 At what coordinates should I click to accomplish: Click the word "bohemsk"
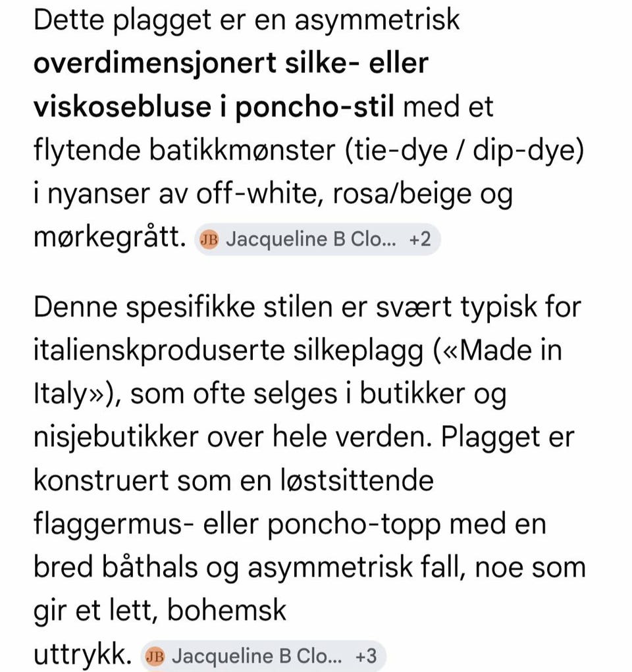tap(227, 611)
